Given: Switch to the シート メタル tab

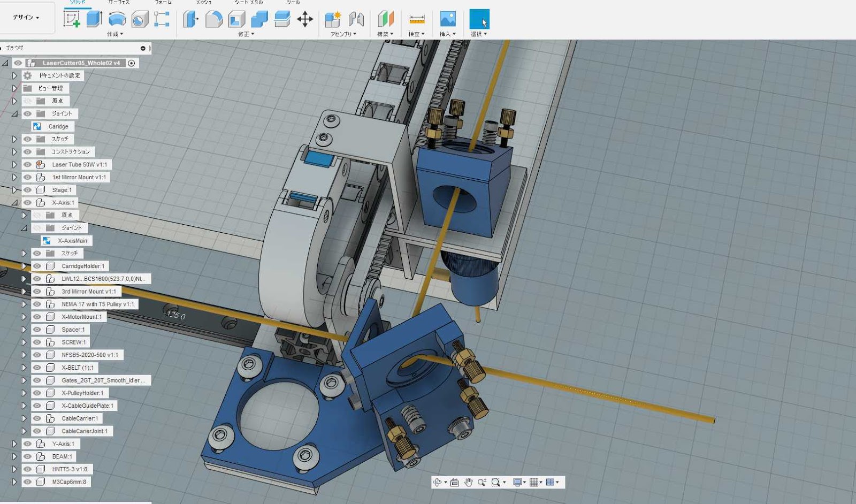Looking at the screenshot, I should point(249,3).
